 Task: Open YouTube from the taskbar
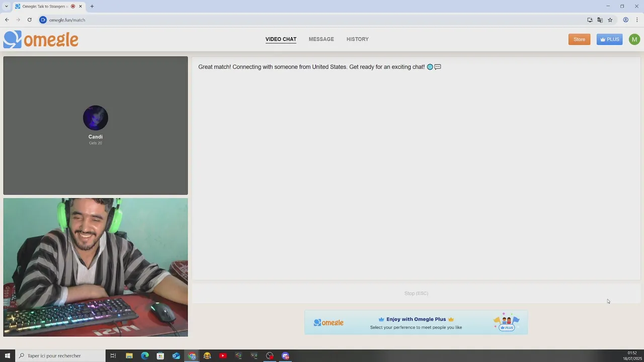click(x=223, y=356)
